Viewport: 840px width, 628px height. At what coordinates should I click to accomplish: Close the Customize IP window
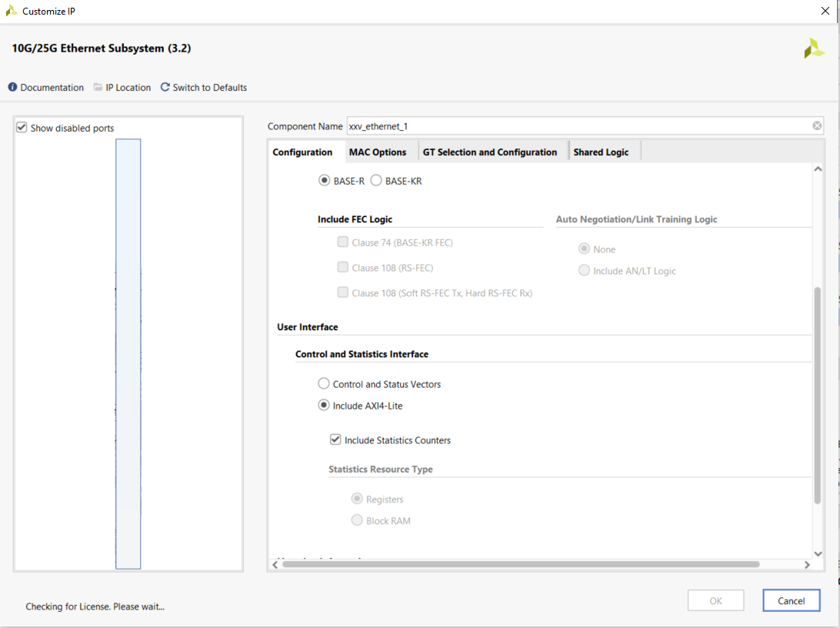[x=825, y=11]
